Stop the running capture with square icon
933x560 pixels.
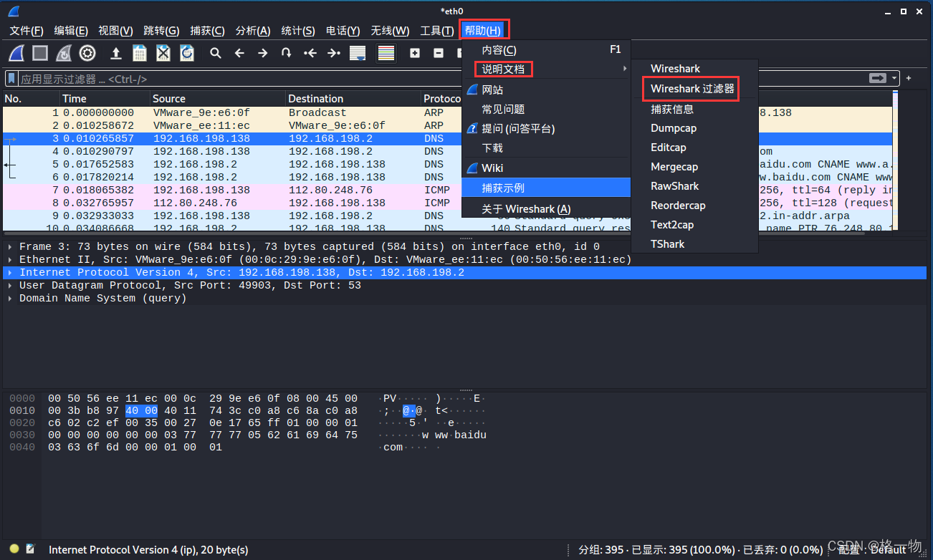coord(40,53)
